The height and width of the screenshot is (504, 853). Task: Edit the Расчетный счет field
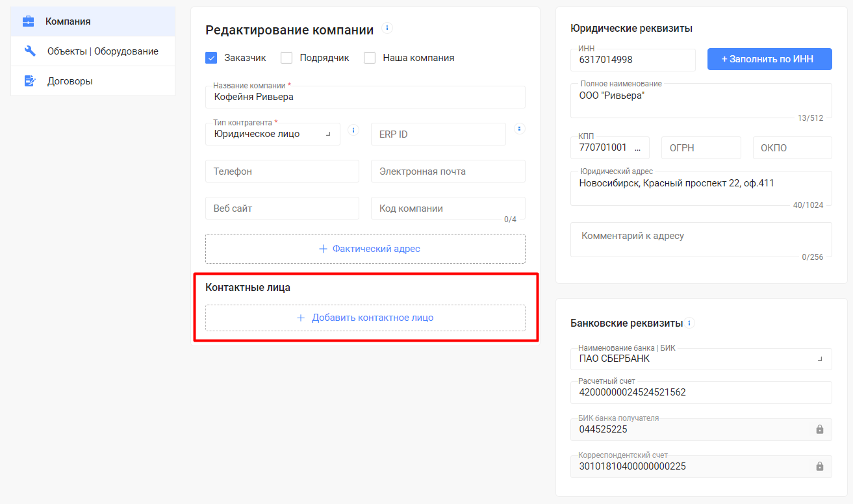(701, 392)
